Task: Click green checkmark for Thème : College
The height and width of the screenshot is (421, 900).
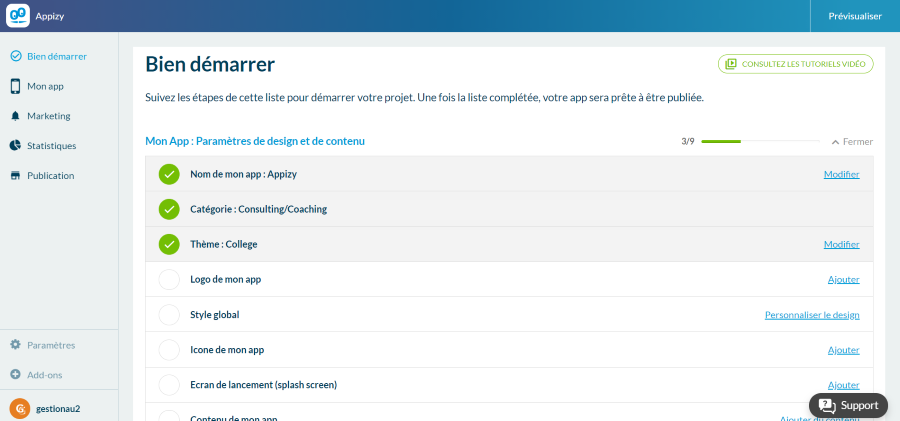Action: (169, 245)
